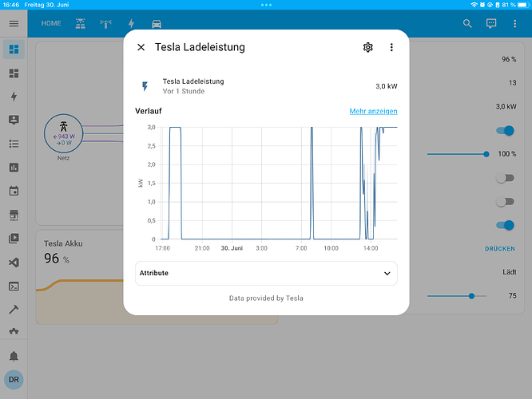Switch to the car tab
Screen dimensions: 532x399
point(157,24)
